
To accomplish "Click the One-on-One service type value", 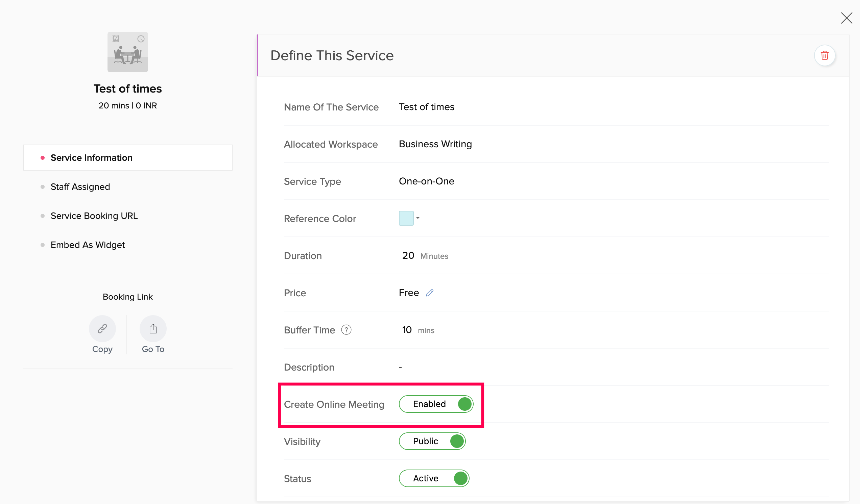I will pyautogui.click(x=426, y=181).
